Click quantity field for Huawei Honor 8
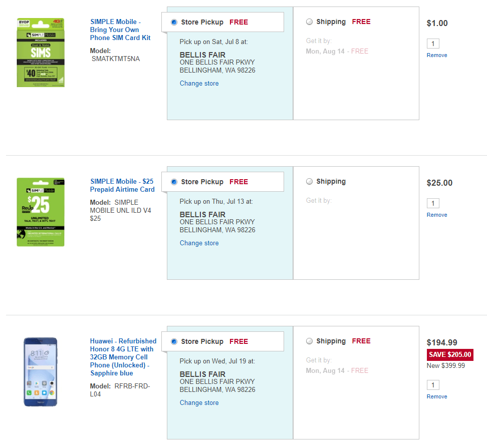The image size is (487, 448). tap(433, 385)
